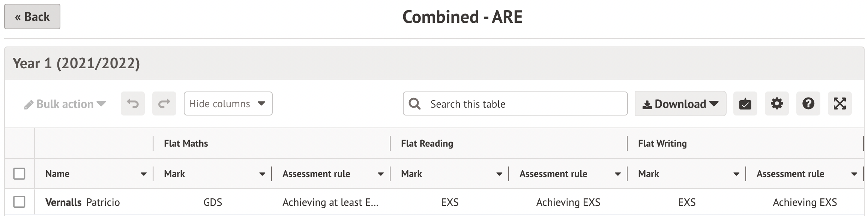The width and height of the screenshot is (868, 216).
Task: Click the redo arrow icon
Action: tap(164, 103)
